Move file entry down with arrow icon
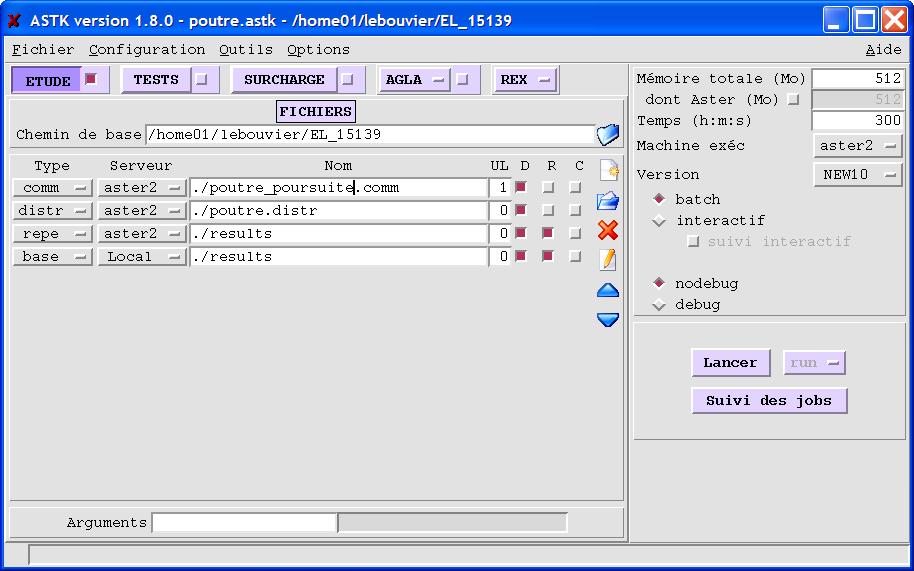 [x=608, y=320]
